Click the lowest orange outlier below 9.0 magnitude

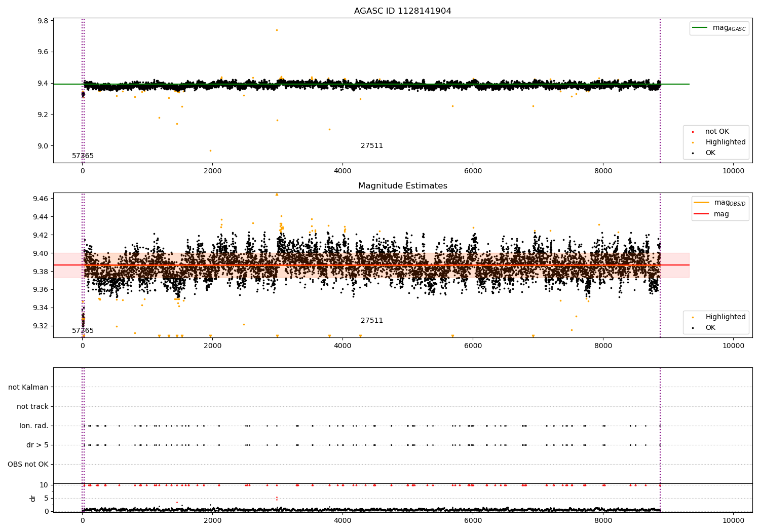[x=210, y=150]
